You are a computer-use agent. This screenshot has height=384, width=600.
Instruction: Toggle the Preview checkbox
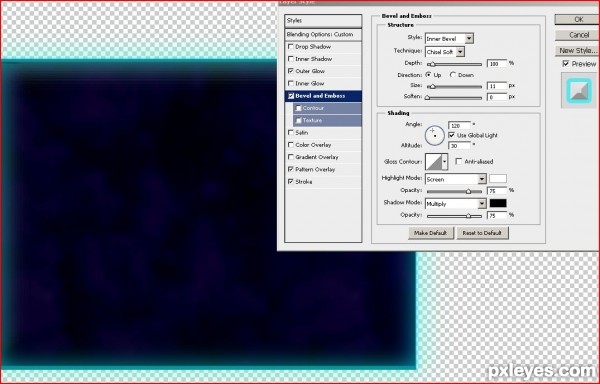click(x=566, y=64)
